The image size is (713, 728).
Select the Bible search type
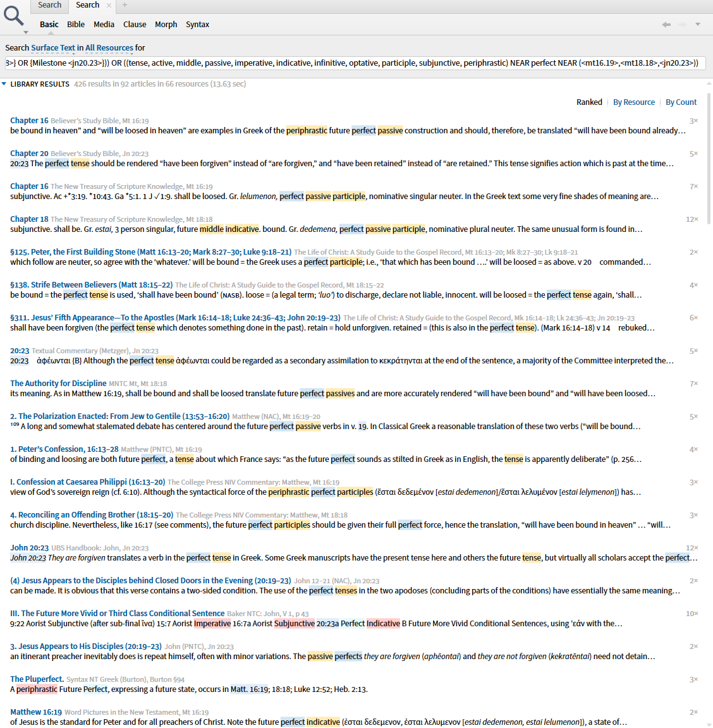[76, 25]
